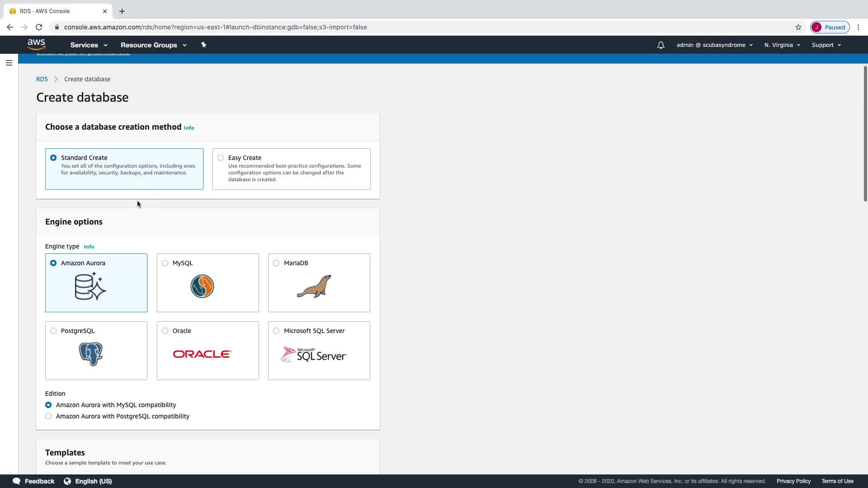Open the hamburger side navigation menu
Image resolution: width=868 pixels, height=488 pixels.
click(x=9, y=63)
